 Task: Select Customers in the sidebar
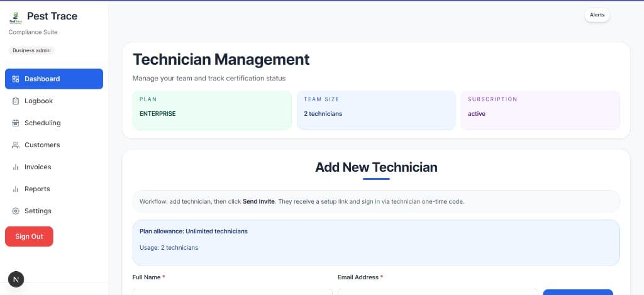point(54,145)
